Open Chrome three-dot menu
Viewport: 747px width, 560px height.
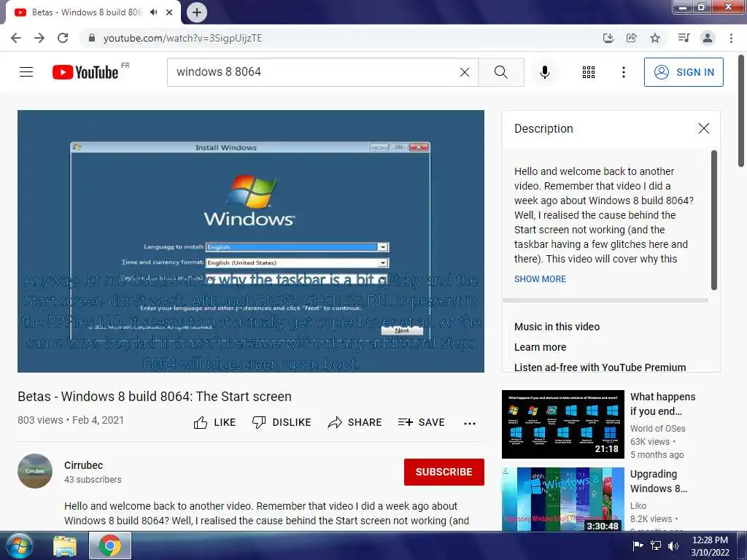(731, 38)
